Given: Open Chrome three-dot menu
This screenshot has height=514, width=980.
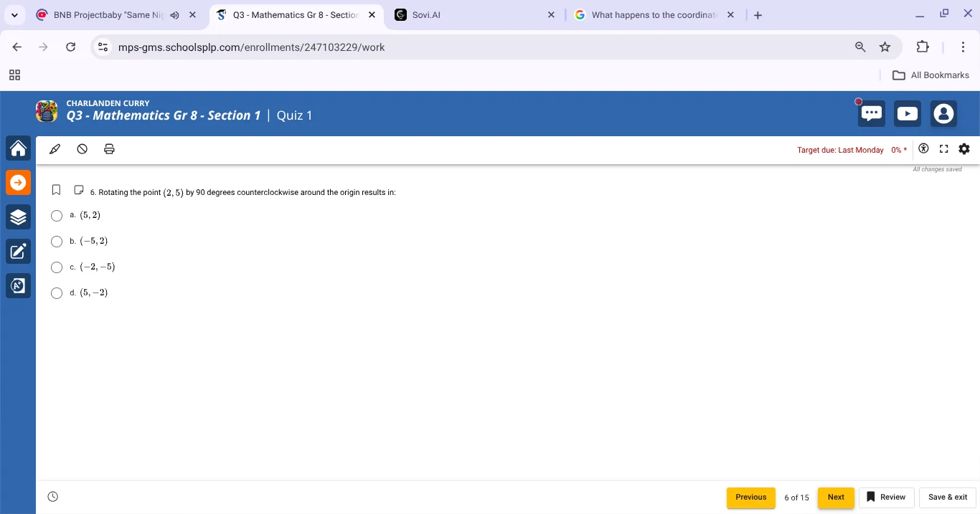Looking at the screenshot, I should coord(963,47).
